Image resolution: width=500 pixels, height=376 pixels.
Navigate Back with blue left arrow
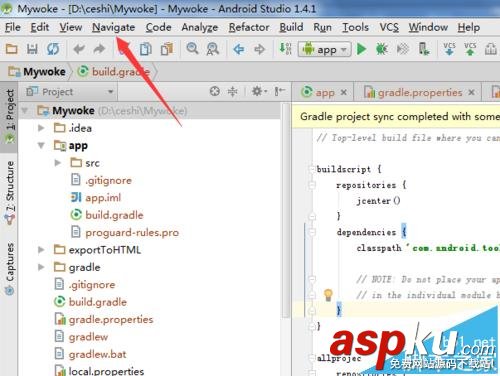click(239, 49)
